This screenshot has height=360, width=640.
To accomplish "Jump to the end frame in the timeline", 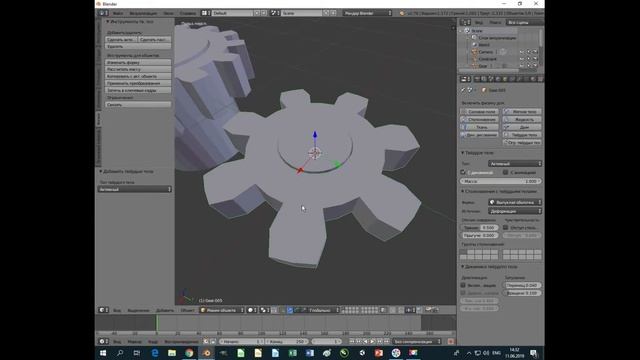I will tap(387, 341).
